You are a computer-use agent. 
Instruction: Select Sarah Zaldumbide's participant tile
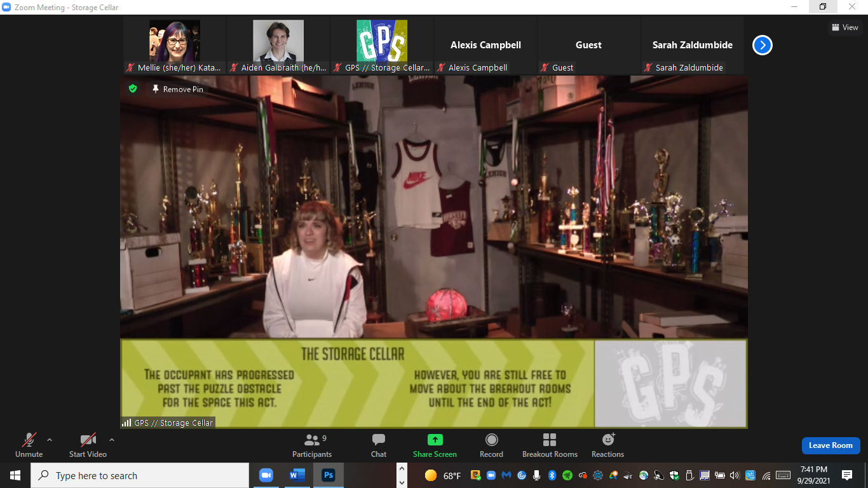pos(692,46)
